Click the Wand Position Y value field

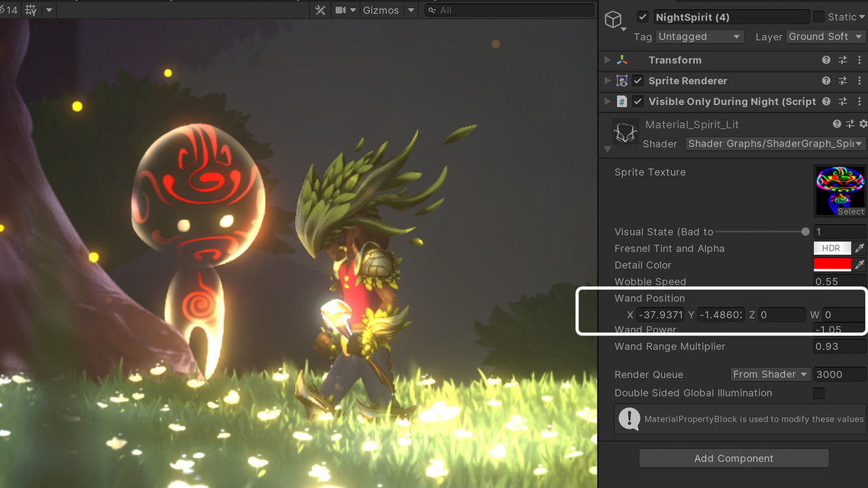click(722, 314)
